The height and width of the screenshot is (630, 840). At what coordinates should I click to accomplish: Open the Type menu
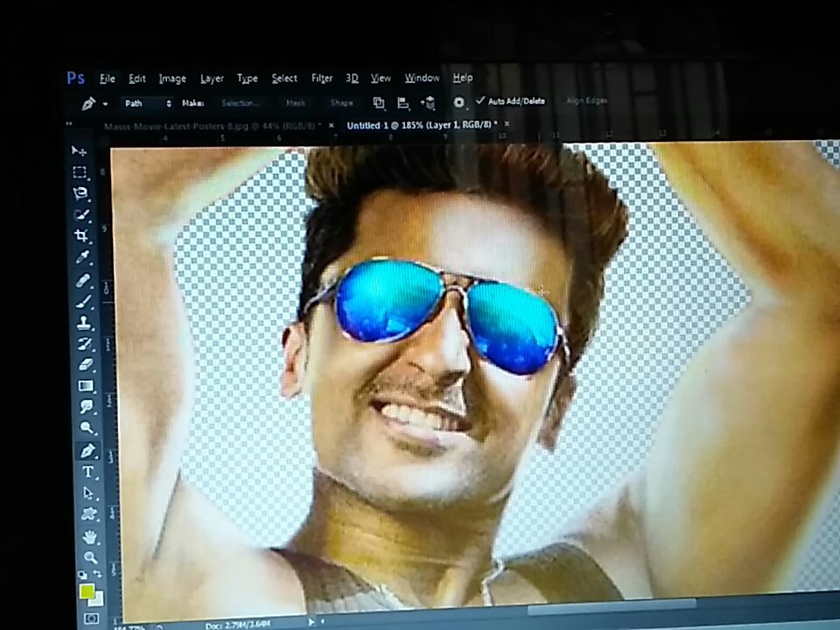[x=247, y=79]
